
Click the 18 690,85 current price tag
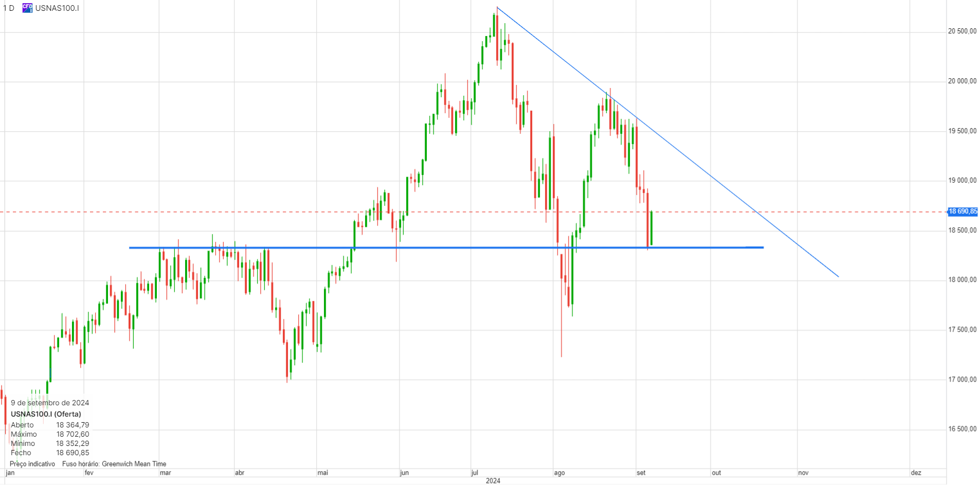[963, 211]
